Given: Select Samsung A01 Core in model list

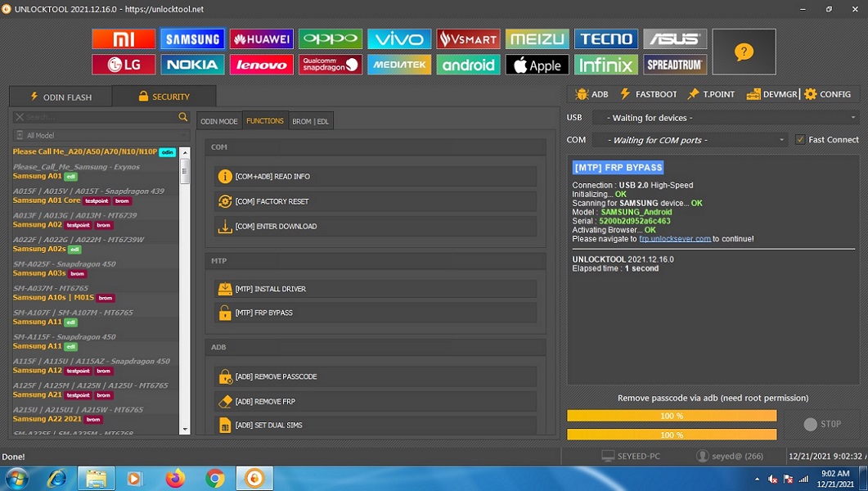Looking at the screenshot, I should click(x=47, y=200).
